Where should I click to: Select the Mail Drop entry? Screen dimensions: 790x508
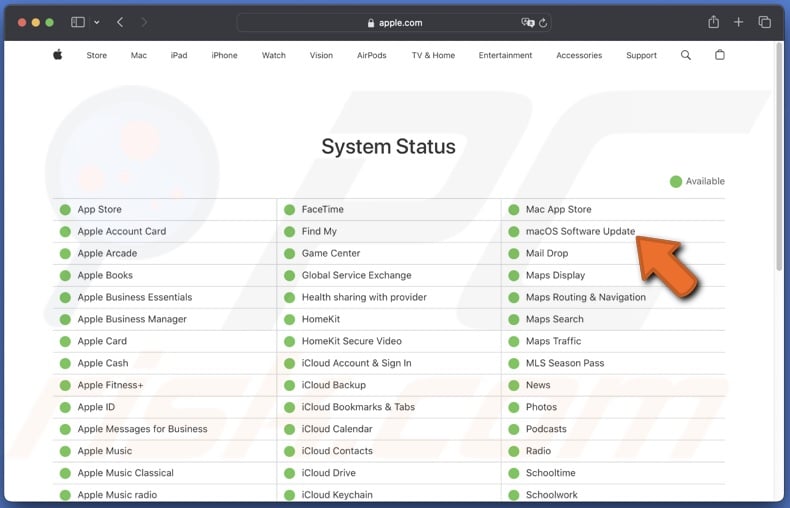point(547,253)
